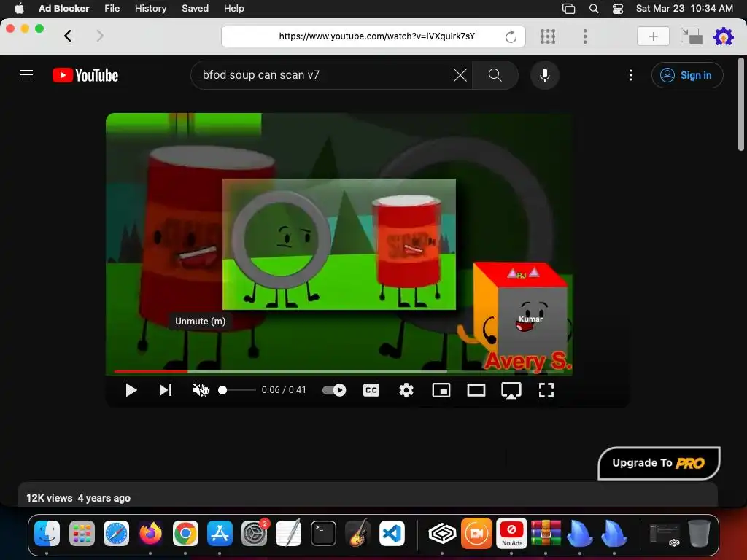Click the date and time in menu bar
Image resolution: width=747 pixels, height=560 pixels.
click(684, 9)
